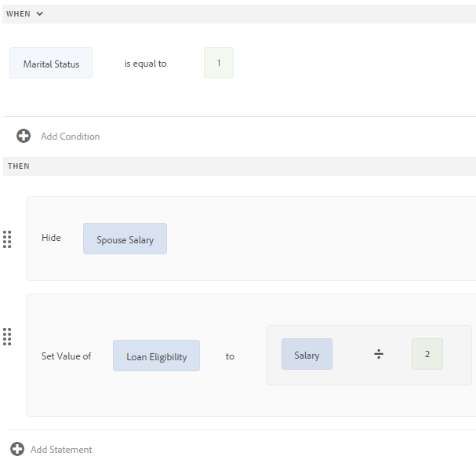Click the WHEN section header label
The image size is (476, 467).
coord(18,14)
